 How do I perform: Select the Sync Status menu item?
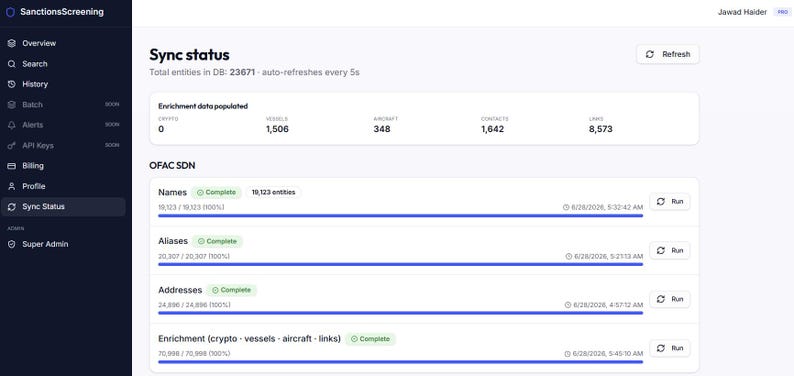(63, 206)
